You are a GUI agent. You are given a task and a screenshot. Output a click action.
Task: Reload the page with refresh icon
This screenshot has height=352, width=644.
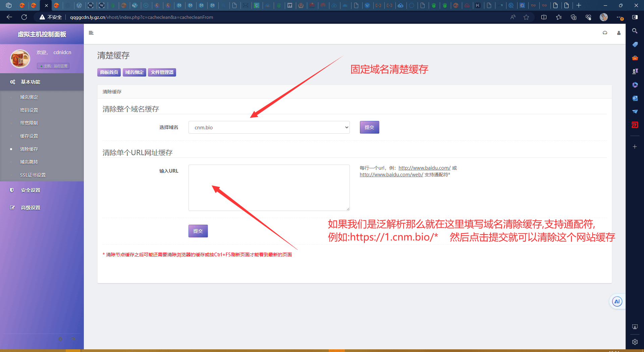click(24, 17)
